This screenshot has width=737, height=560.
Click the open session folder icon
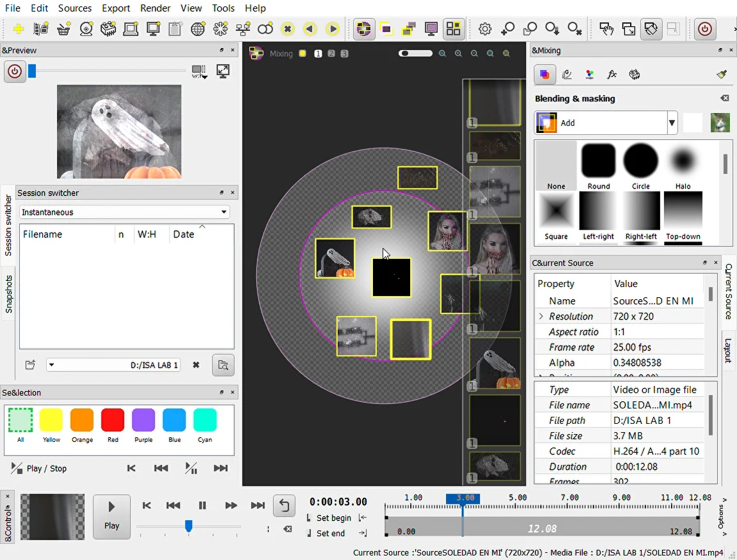click(30, 365)
